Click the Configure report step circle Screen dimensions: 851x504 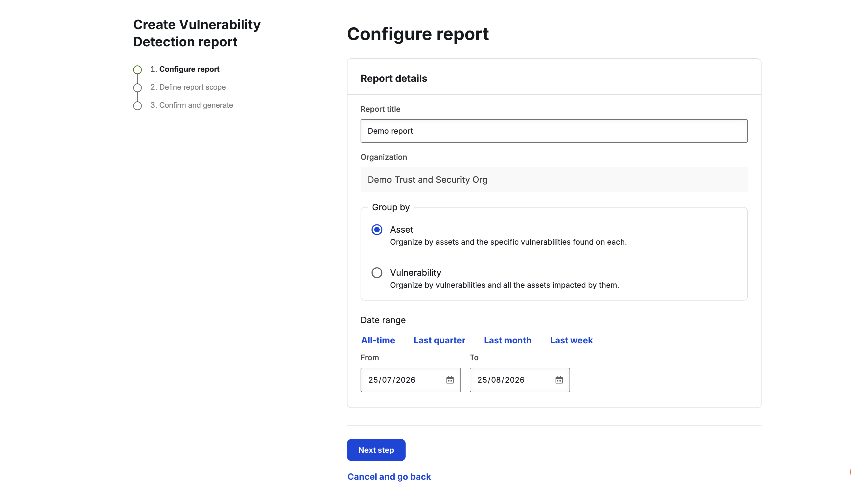click(x=137, y=70)
